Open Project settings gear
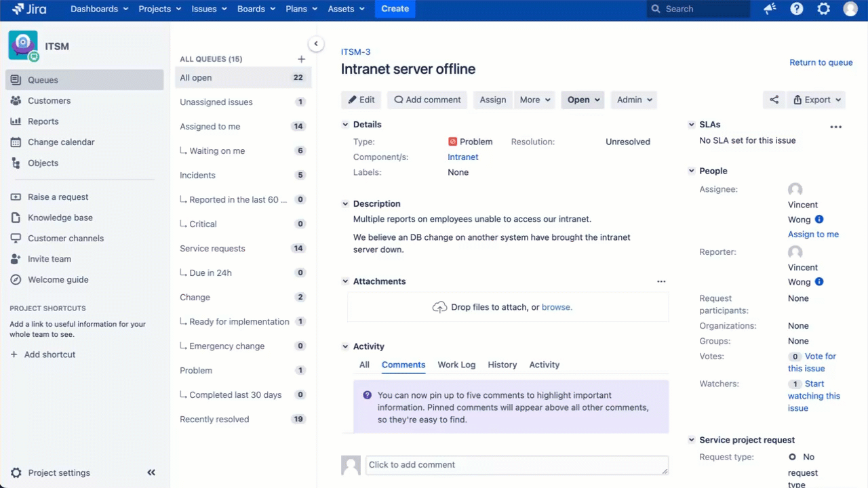This screenshot has width=868, height=488. tap(16, 473)
